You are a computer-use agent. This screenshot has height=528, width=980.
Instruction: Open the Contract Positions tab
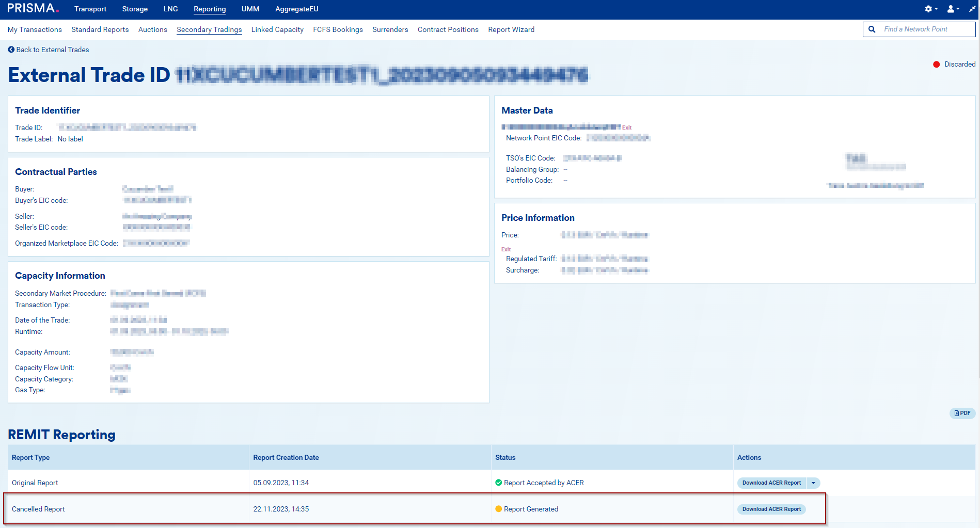[x=448, y=29]
